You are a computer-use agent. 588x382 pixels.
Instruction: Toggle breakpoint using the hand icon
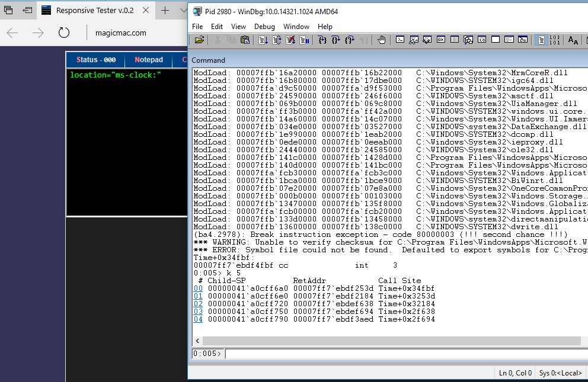(381, 40)
